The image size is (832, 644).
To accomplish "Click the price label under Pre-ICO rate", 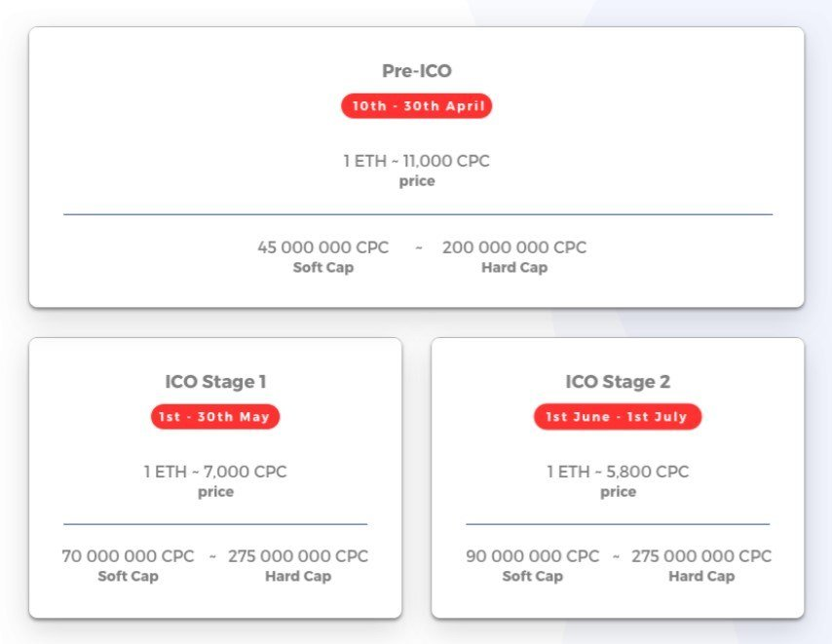I will tap(416, 181).
